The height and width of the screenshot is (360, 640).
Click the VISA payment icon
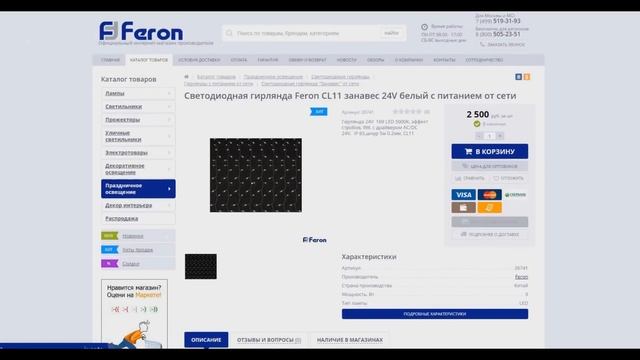pyautogui.click(x=464, y=195)
